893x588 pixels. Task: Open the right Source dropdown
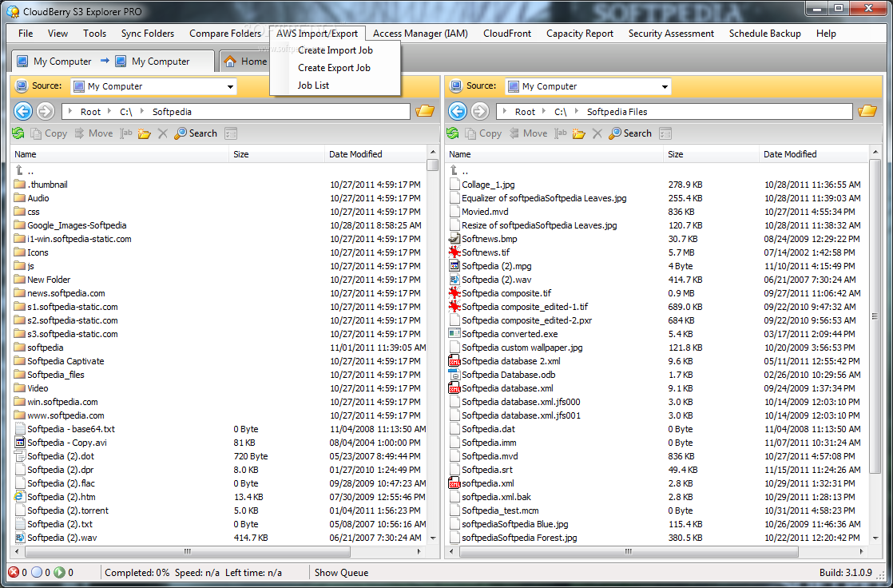pos(665,86)
